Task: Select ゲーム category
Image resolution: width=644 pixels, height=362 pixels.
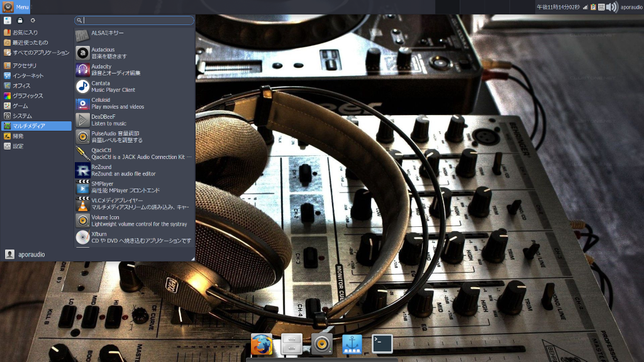Action: [x=36, y=106]
